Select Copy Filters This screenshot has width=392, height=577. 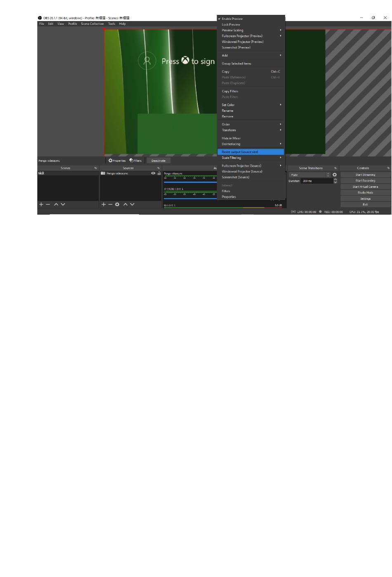pos(251,91)
